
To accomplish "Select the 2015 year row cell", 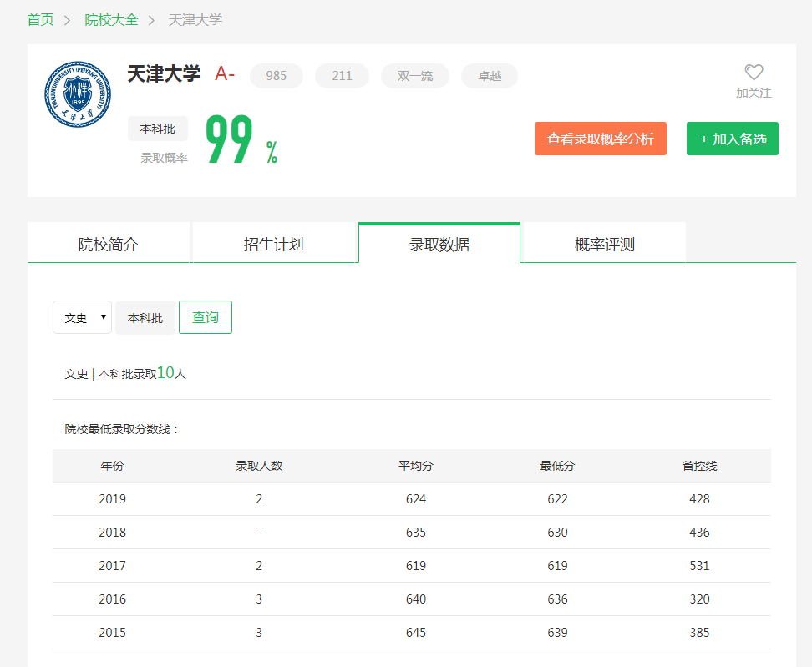I will pyautogui.click(x=113, y=632).
